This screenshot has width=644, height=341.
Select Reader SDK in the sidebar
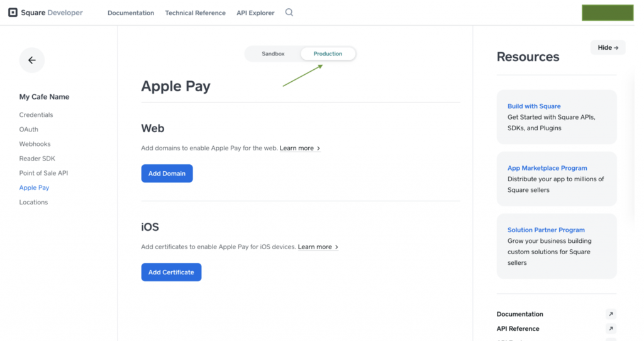(x=37, y=159)
